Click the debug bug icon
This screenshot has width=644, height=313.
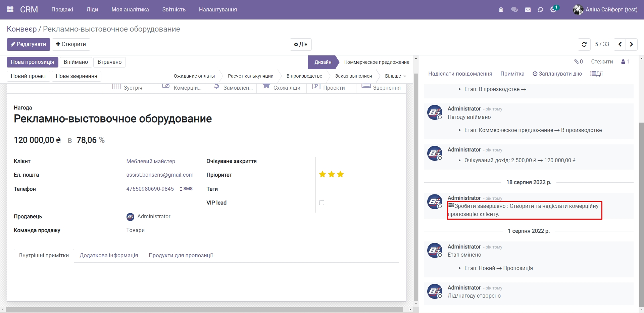point(501,10)
